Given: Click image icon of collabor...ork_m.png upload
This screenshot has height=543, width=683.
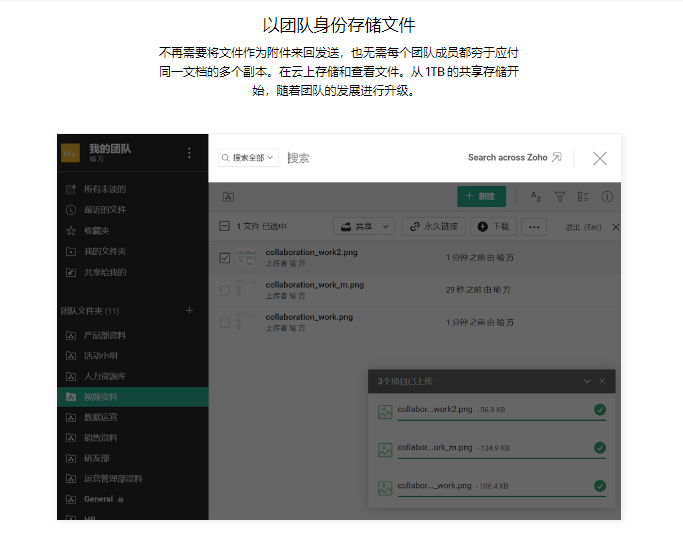Looking at the screenshot, I should 385,450.
